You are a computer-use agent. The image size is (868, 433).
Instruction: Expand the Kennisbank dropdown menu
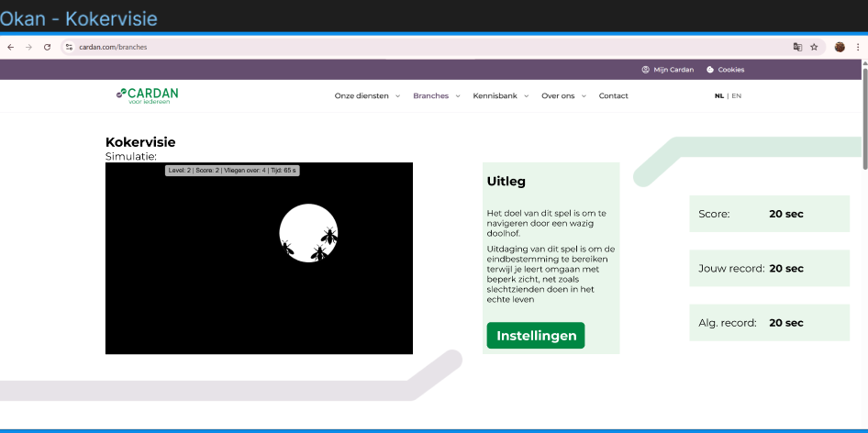coord(500,95)
